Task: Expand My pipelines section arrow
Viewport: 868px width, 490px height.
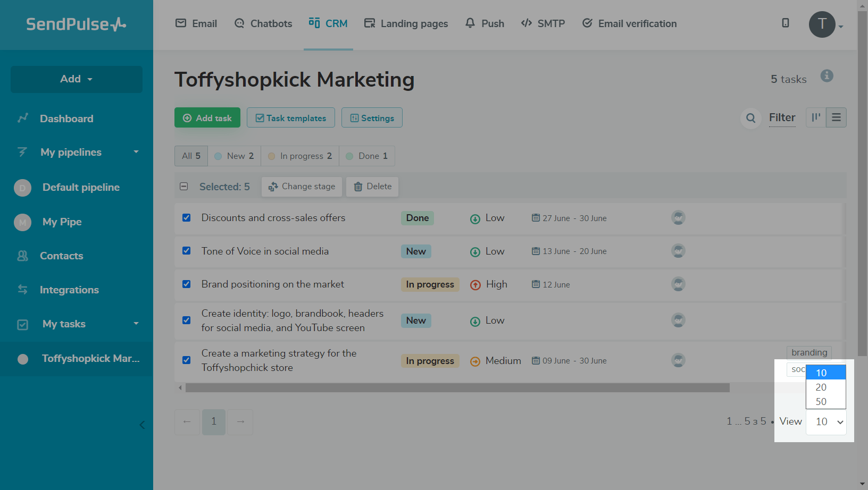Action: tap(136, 152)
